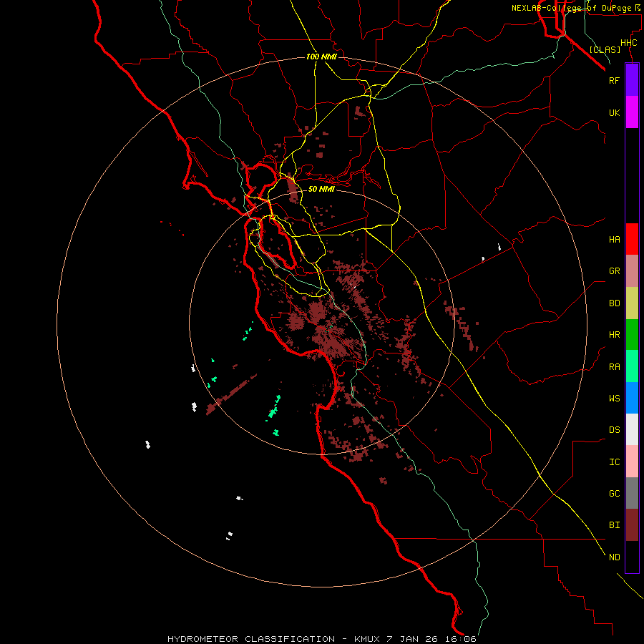Click the '7 JAN 26 16:06' timestamp
Image resolution: width=644 pixels, height=644 pixels.
431,639
